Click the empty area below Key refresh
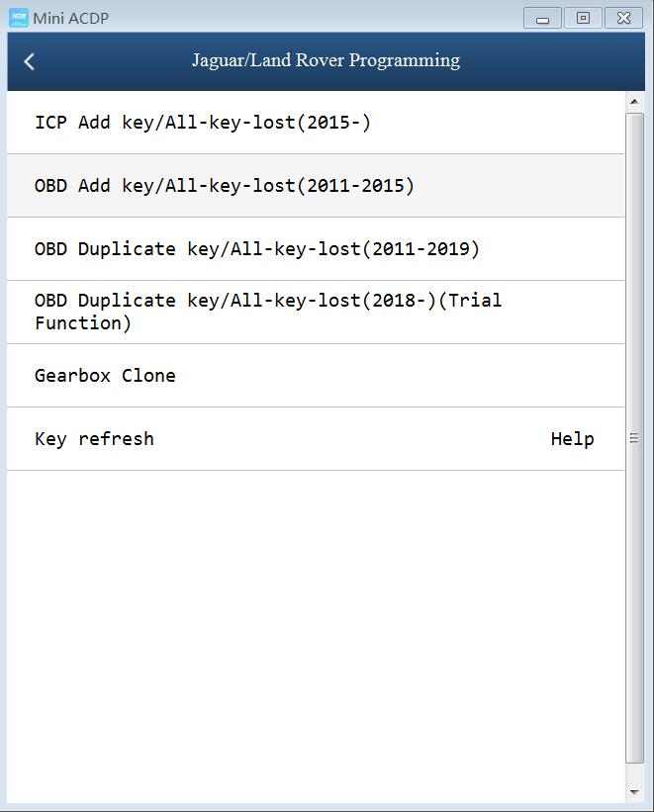The height and width of the screenshot is (812, 654). (x=316, y=637)
